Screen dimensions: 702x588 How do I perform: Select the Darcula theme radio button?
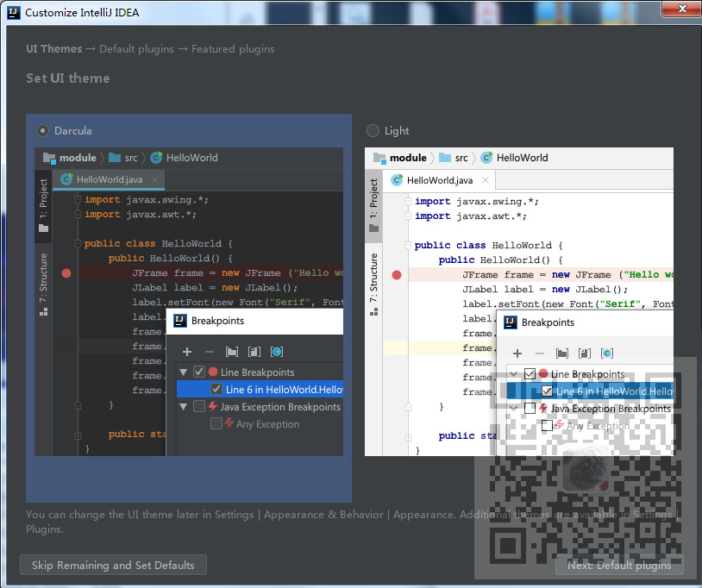point(42,131)
